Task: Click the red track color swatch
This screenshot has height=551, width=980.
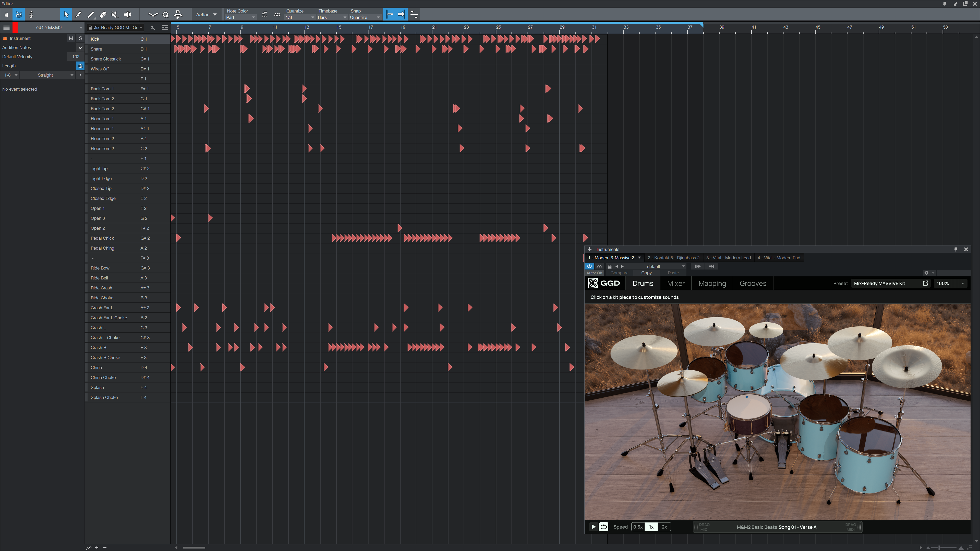Action: (15, 28)
